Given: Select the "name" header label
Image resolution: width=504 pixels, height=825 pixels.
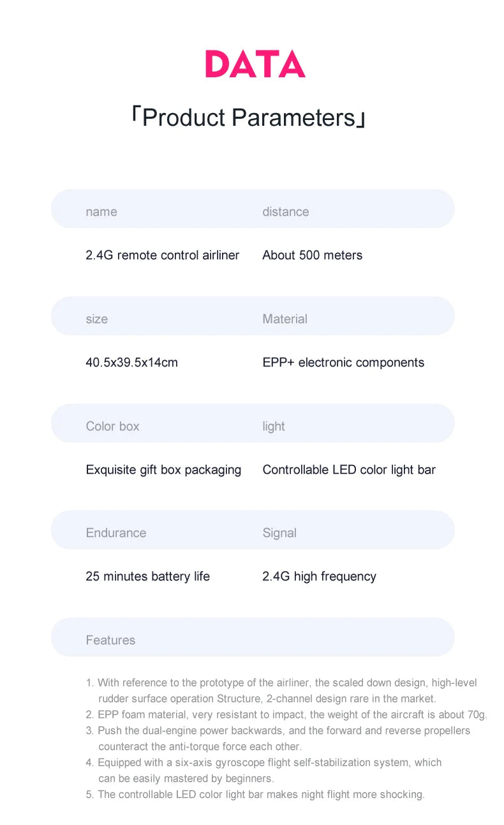Looking at the screenshot, I should 101,212.
